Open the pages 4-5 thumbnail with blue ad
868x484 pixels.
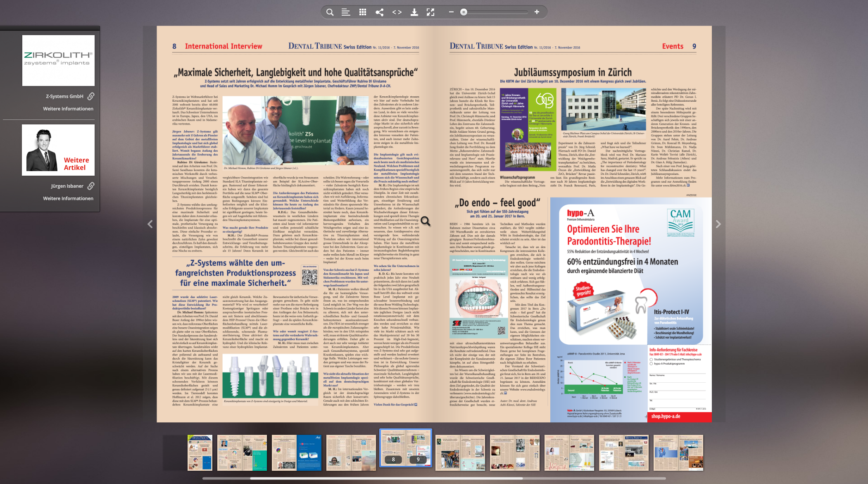coord(297,453)
